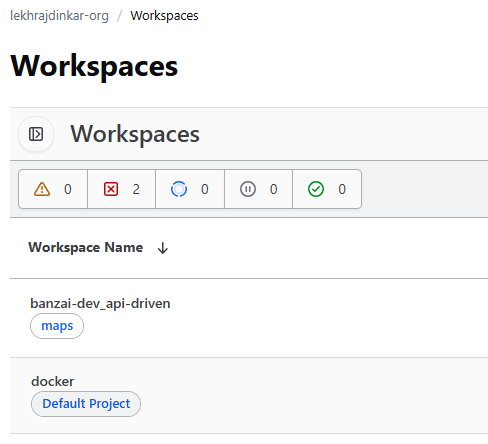488x444 pixels.
Task: Expand the sidebar panel toggle icon
Action: [36, 134]
